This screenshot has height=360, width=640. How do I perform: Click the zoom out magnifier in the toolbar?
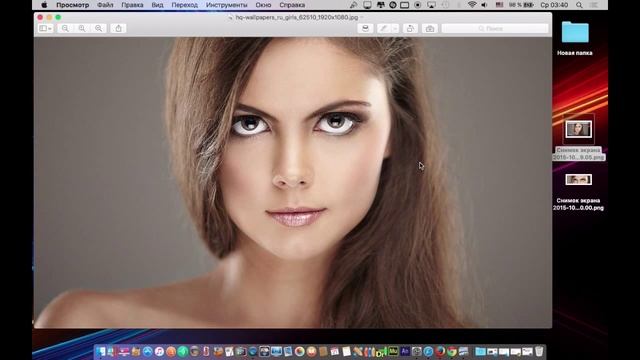[65, 28]
